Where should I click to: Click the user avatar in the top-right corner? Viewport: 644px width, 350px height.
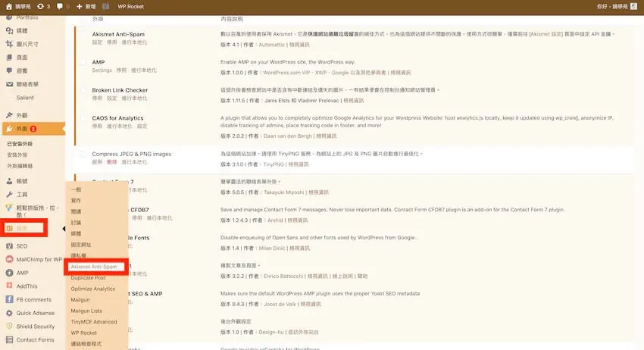pos(633,7)
